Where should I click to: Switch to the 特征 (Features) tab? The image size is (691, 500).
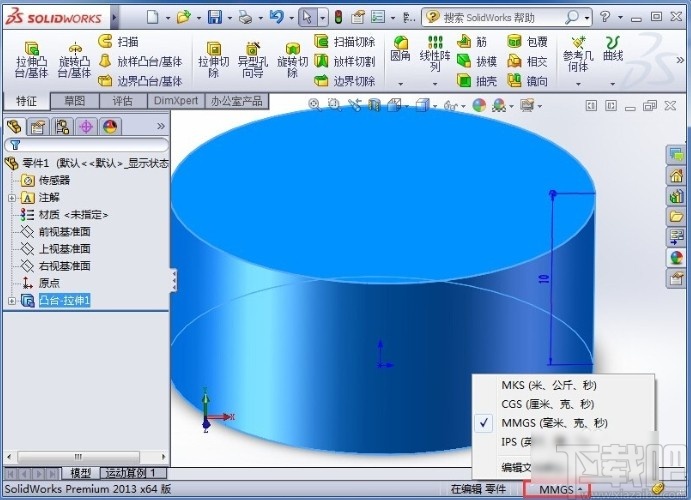26,101
